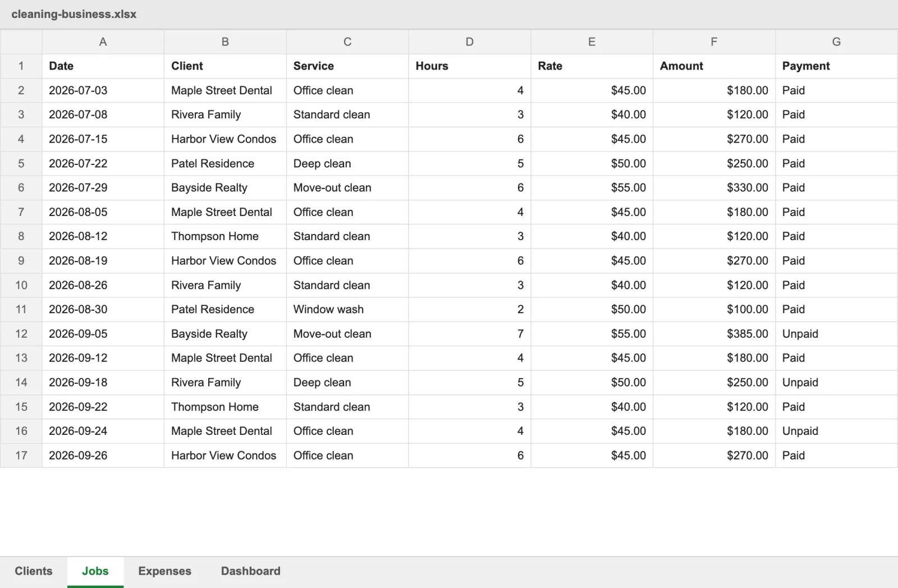This screenshot has height=588, width=898.
Task: Select the Rivera Family cell in row 3
Action: (x=225, y=114)
